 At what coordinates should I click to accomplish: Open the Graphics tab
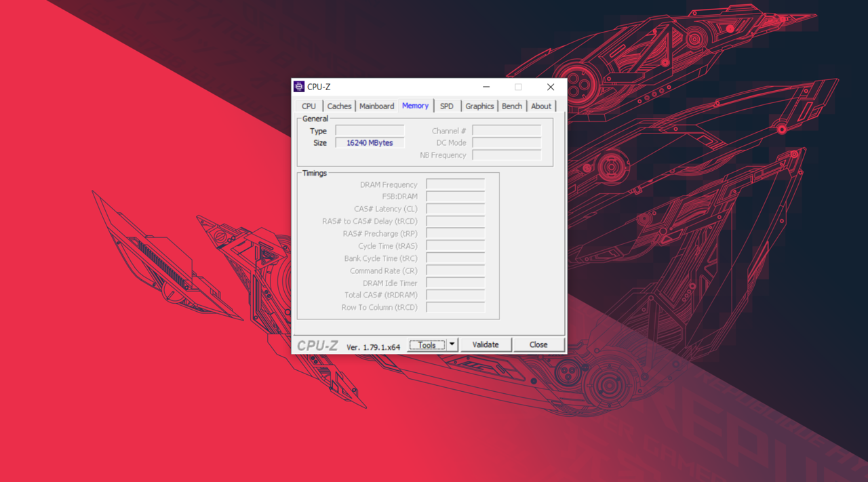pos(479,106)
